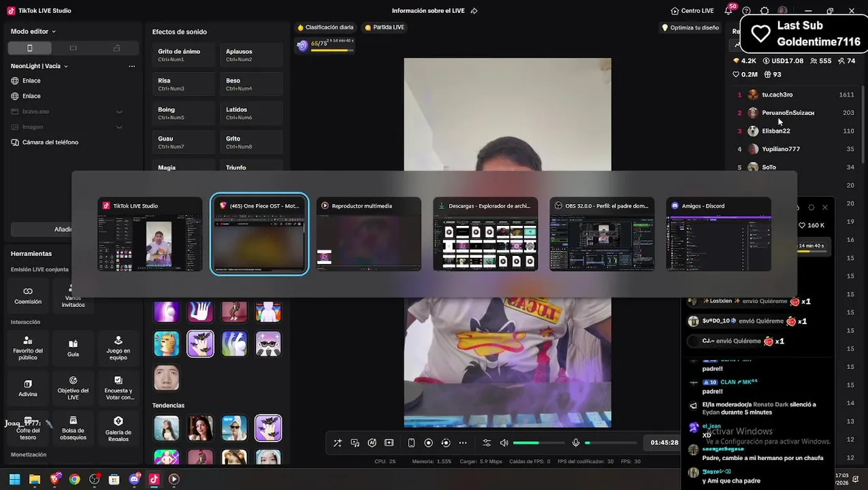Click the record circle icon
This screenshot has height=490, width=868.
pos(428,442)
